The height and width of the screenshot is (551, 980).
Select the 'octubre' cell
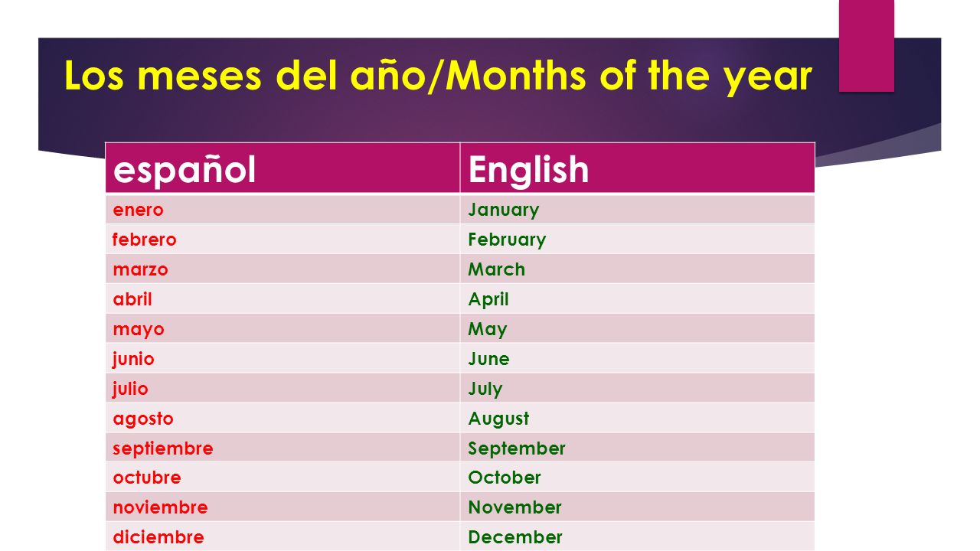(283, 478)
